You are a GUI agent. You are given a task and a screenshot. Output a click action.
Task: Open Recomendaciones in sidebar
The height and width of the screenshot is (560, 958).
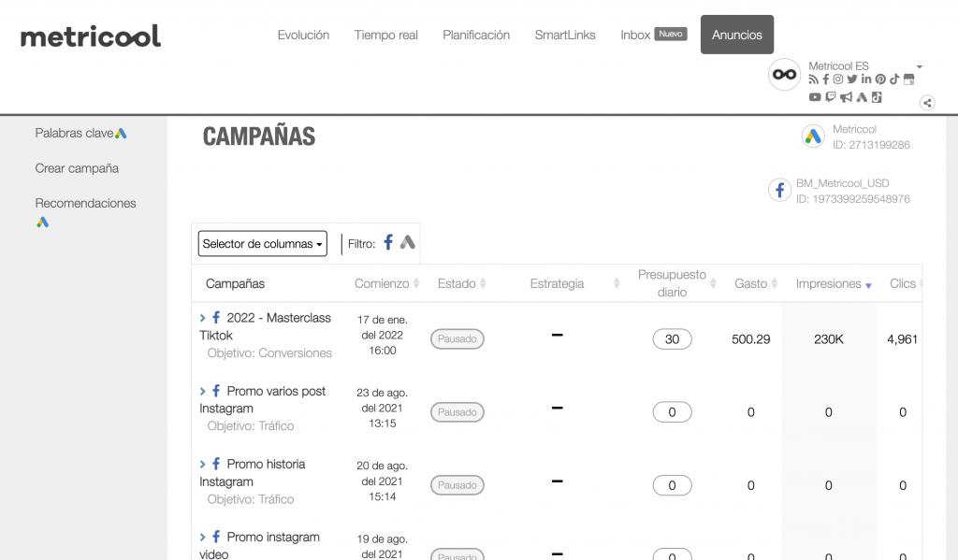[x=85, y=203]
